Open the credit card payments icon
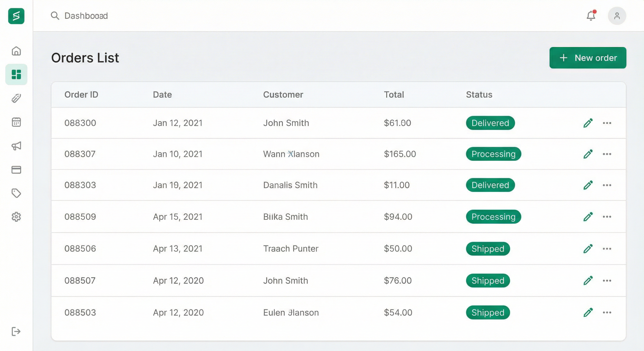 pos(16,170)
